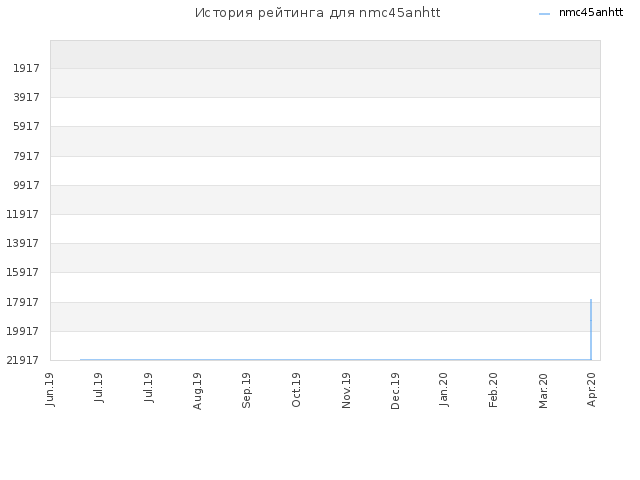Click the 3917 y-axis label
The height and width of the screenshot is (480, 640).
[27, 97]
